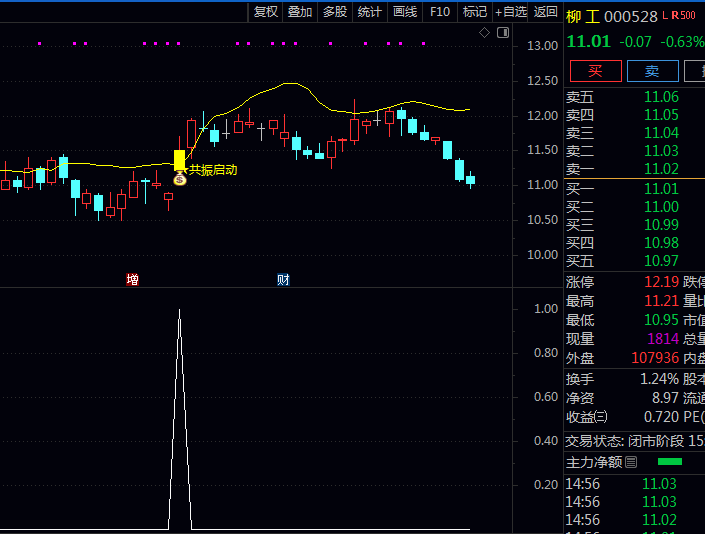Select 卖四 price 11.05

661,115
